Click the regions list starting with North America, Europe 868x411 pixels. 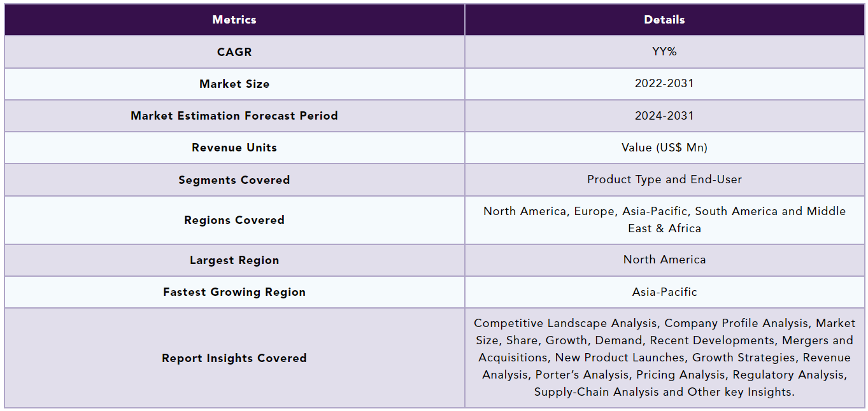664,220
